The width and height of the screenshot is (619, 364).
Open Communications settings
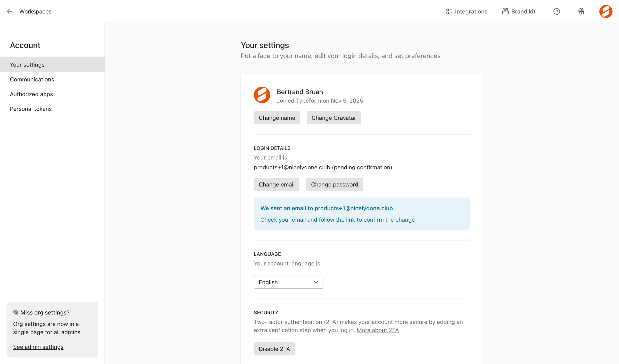coord(52,79)
